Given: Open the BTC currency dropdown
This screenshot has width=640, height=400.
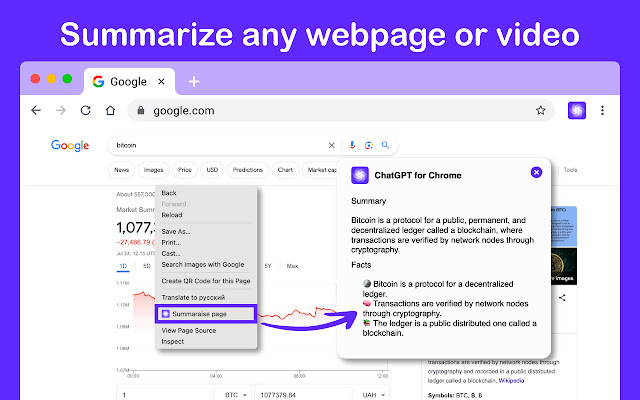Looking at the screenshot, I should [236, 395].
